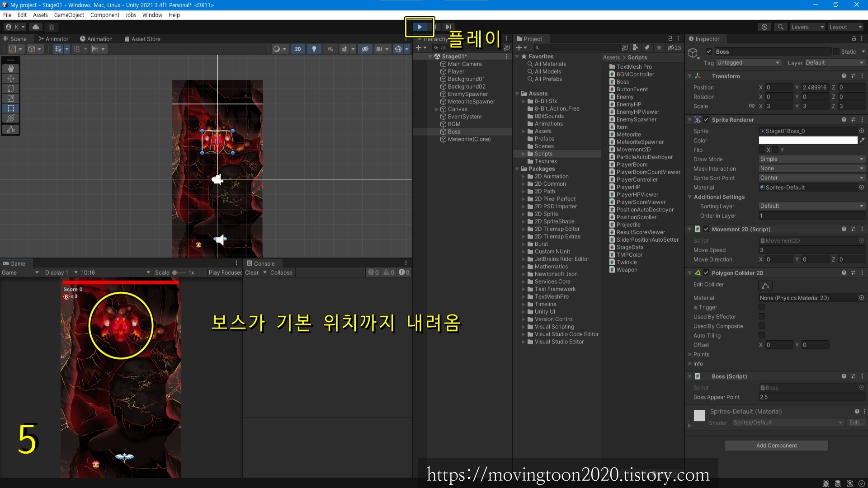Click the Move Speed input field
The image size is (868, 488).
point(812,250)
